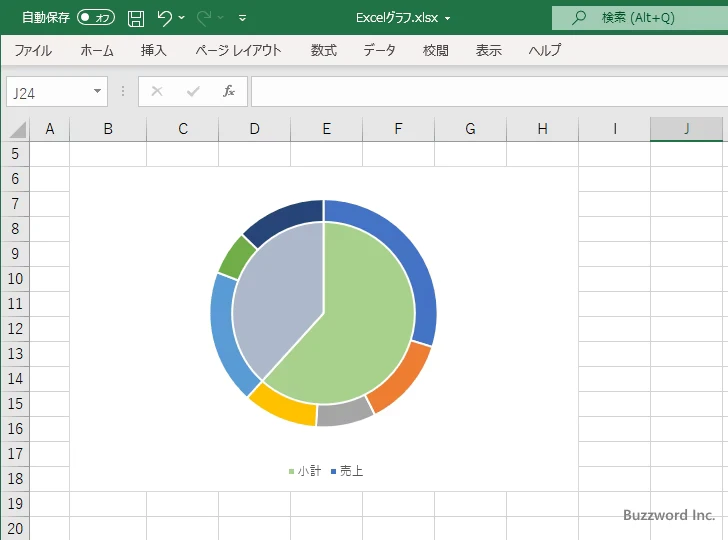Click the dark navy outer ring segment
The image size is (728, 540).
pos(284,219)
